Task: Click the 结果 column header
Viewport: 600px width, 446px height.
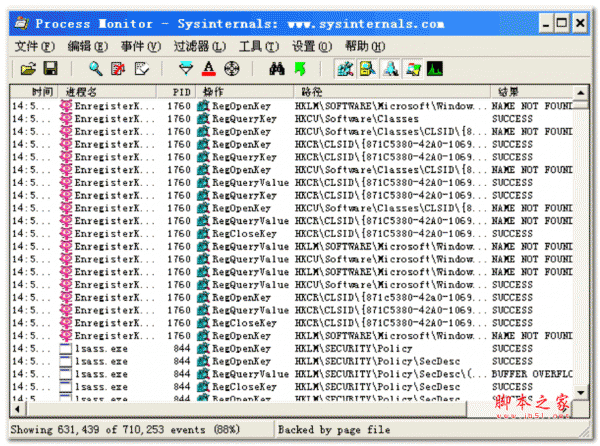Action: (x=532, y=92)
